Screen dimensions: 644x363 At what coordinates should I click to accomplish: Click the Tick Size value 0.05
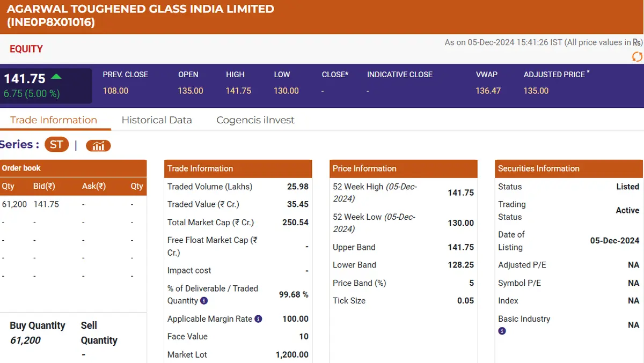tap(466, 301)
